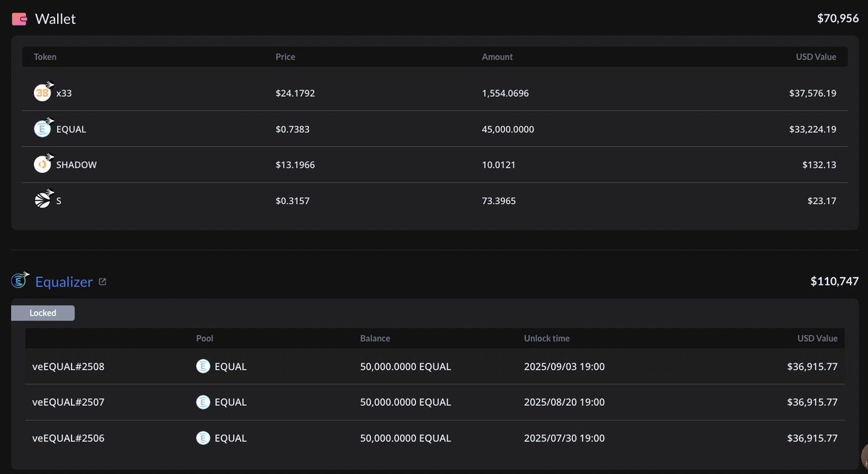The height and width of the screenshot is (474, 868).
Task: Click the SHADOW token icon
Action: pyautogui.click(x=43, y=165)
